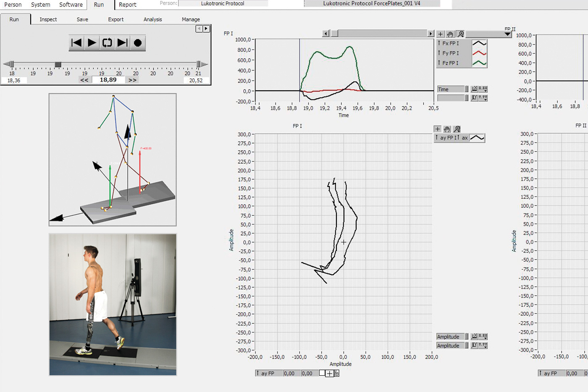Autoscale X on the XY graph Amplitude scale
This screenshot has height=392, width=588.
[474, 337]
